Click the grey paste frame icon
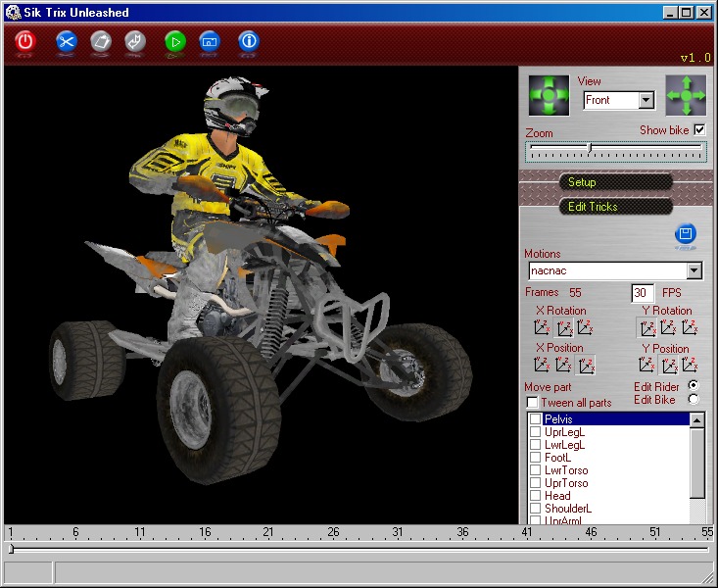718x588 pixels. pos(135,42)
